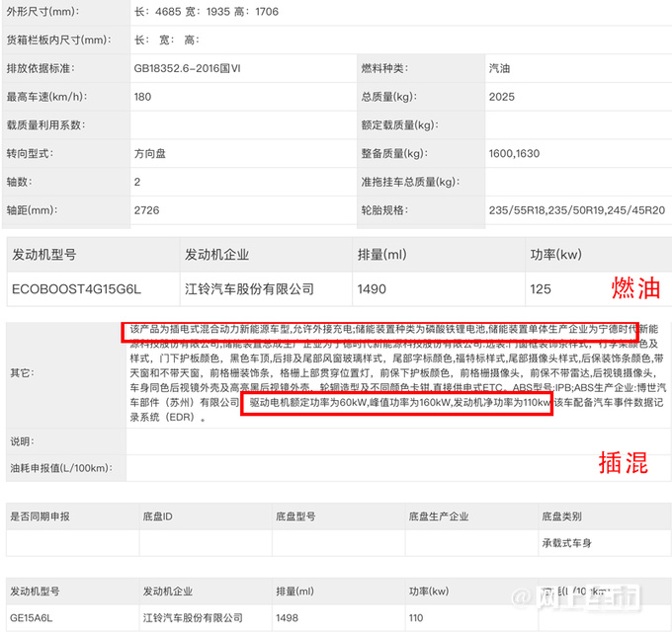Select the 外形尺寸(mm) label
The image size is (672, 635).
point(42,12)
